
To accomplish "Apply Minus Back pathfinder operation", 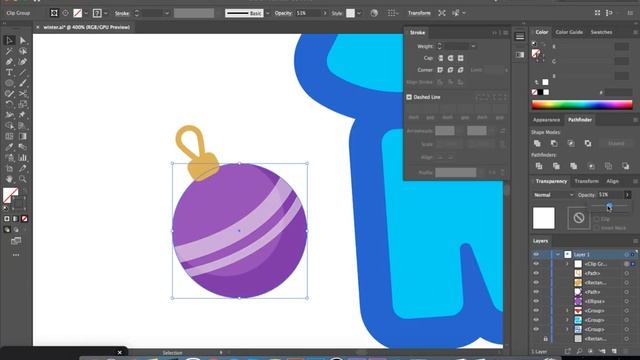I will (626, 166).
